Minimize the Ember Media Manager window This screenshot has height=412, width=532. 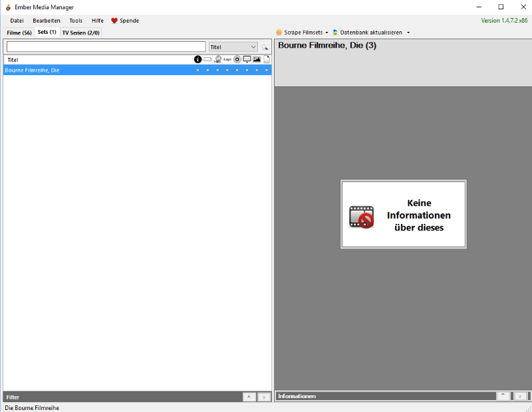tap(479, 7)
